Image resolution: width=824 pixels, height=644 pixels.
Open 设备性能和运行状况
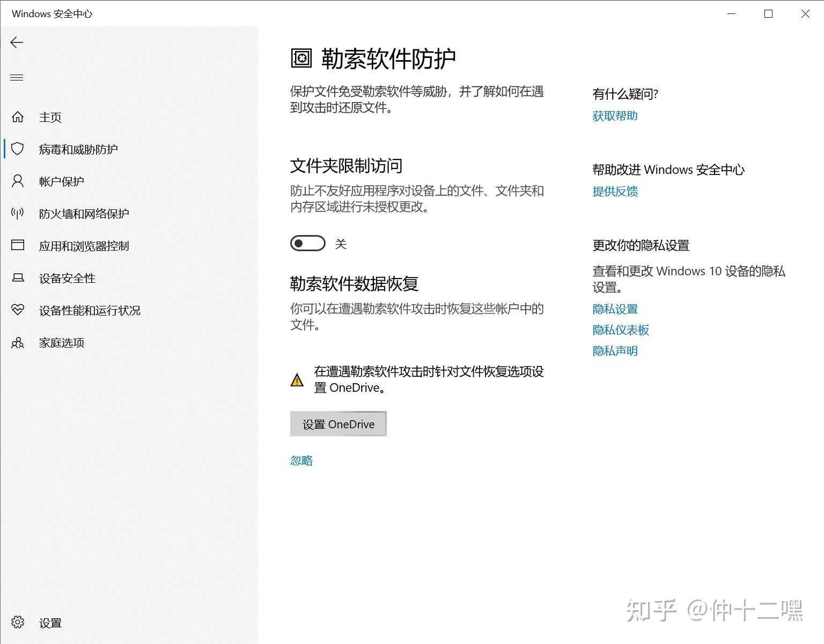coord(90,310)
